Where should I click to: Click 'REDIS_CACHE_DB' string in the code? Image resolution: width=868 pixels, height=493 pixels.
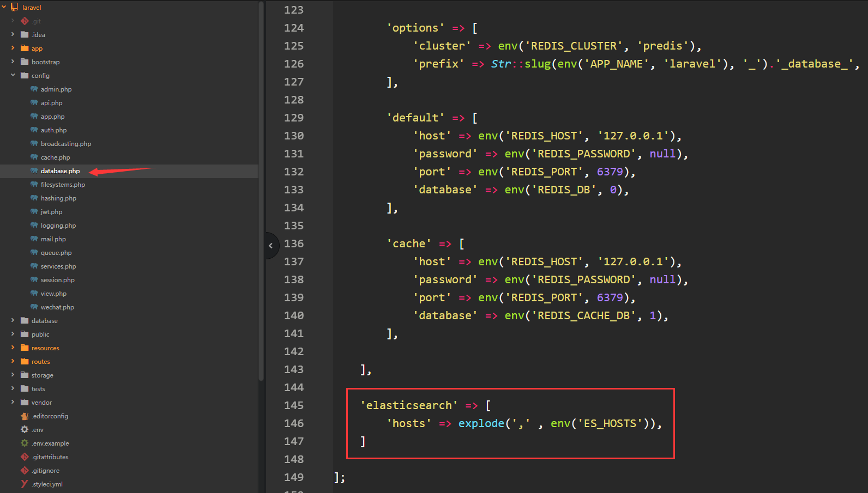pyautogui.click(x=583, y=315)
